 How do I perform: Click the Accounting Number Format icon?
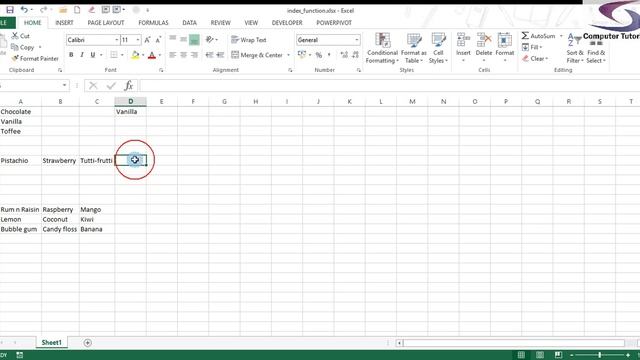coord(302,55)
